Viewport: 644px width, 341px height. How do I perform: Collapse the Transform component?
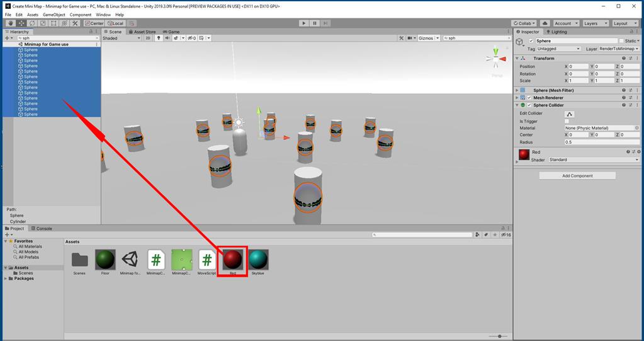[x=517, y=59]
